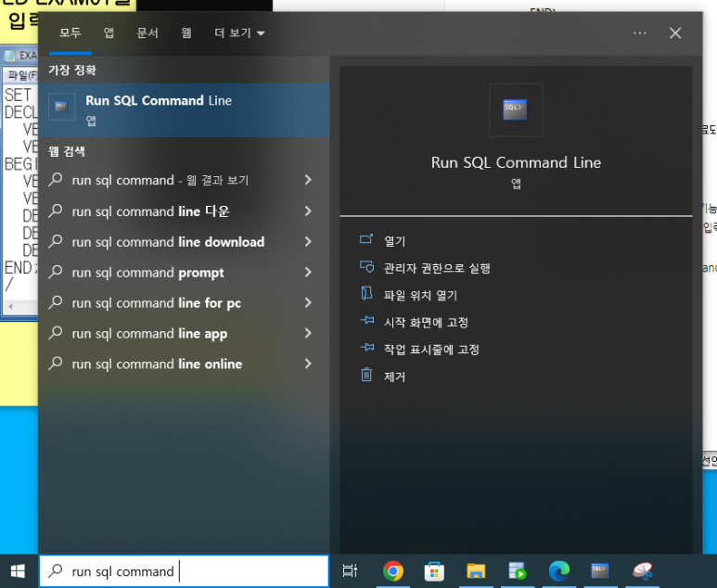Image resolution: width=717 pixels, height=588 pixels.
Task: Open File Explorer from the taskbar
Action: point(476,571)
